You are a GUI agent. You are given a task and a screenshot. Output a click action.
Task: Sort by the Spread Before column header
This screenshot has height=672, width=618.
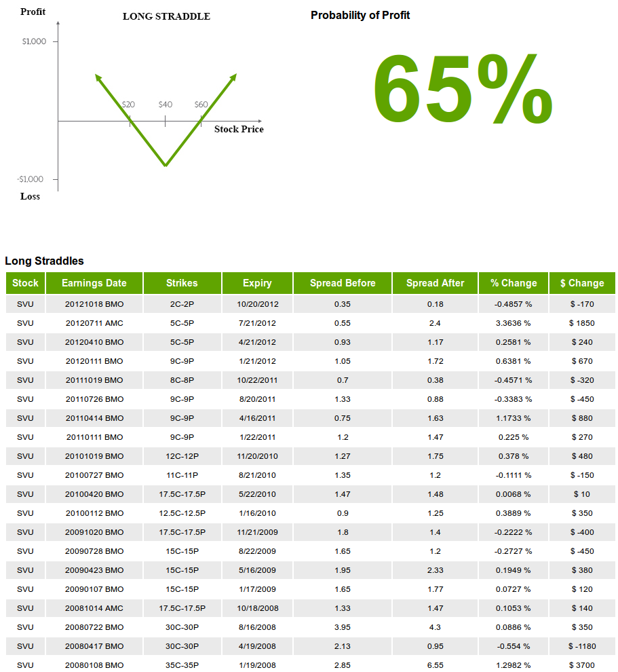[x=342, y=283]
